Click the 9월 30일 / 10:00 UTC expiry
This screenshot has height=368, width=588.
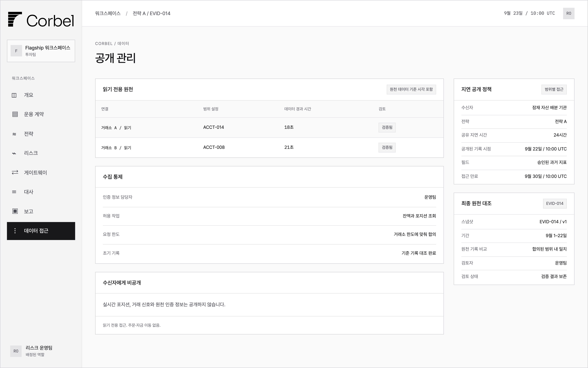coord(546,176)
